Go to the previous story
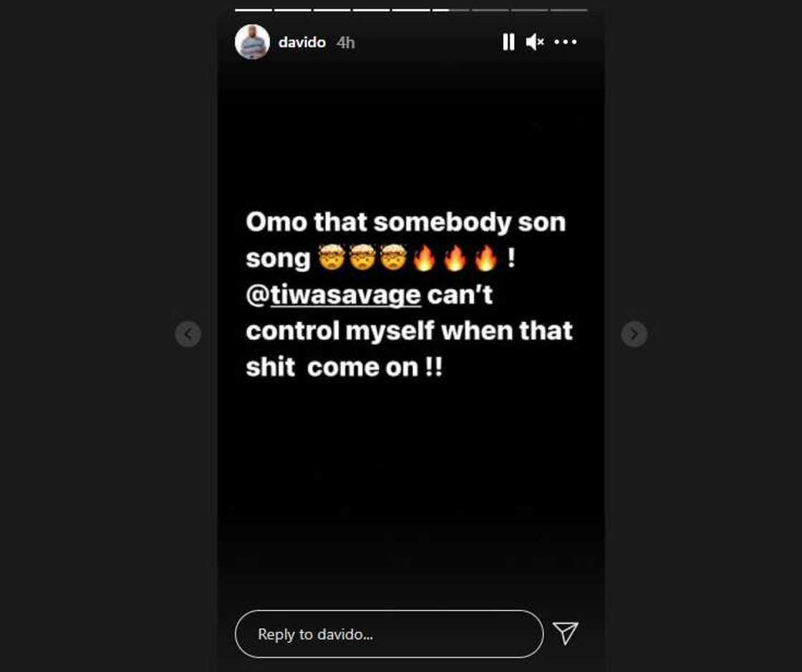802x672 pixels. (x=188, y=333)
